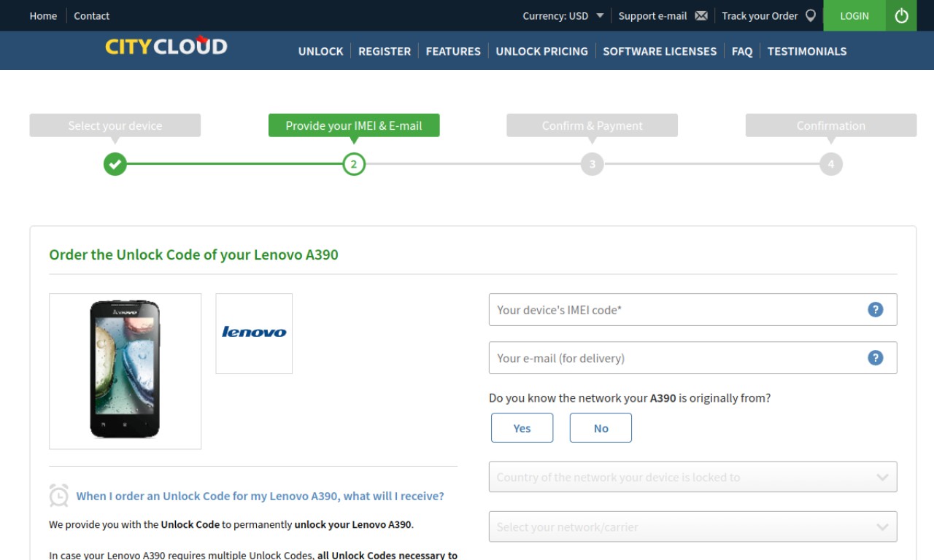This screenshot has width=934, height=560.
Task: Select the 'Confirmation' step tab
Action: tap(831, 125)
